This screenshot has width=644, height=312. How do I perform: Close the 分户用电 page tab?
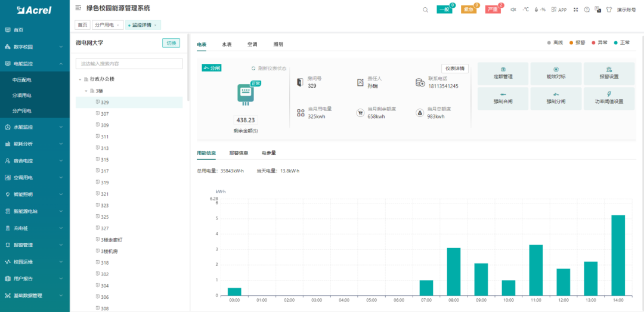tap(118, 26)
